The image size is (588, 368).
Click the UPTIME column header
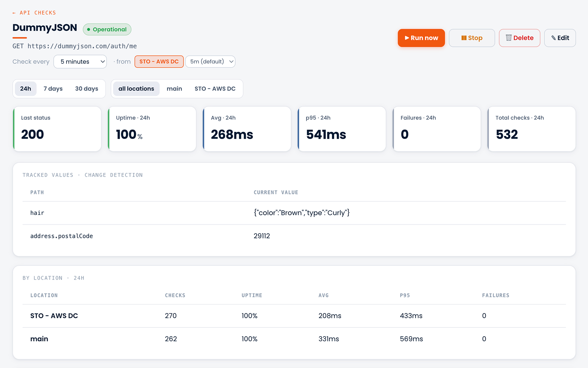252,295
